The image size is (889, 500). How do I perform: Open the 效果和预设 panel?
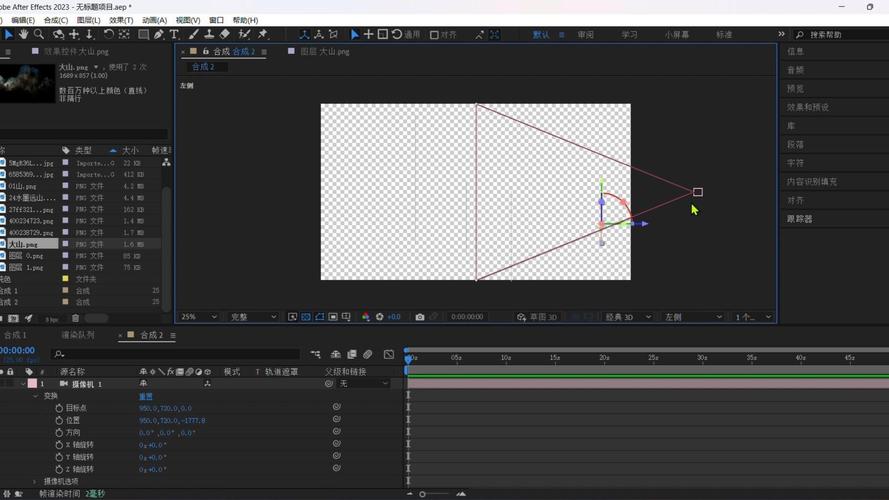pos(807,107)
